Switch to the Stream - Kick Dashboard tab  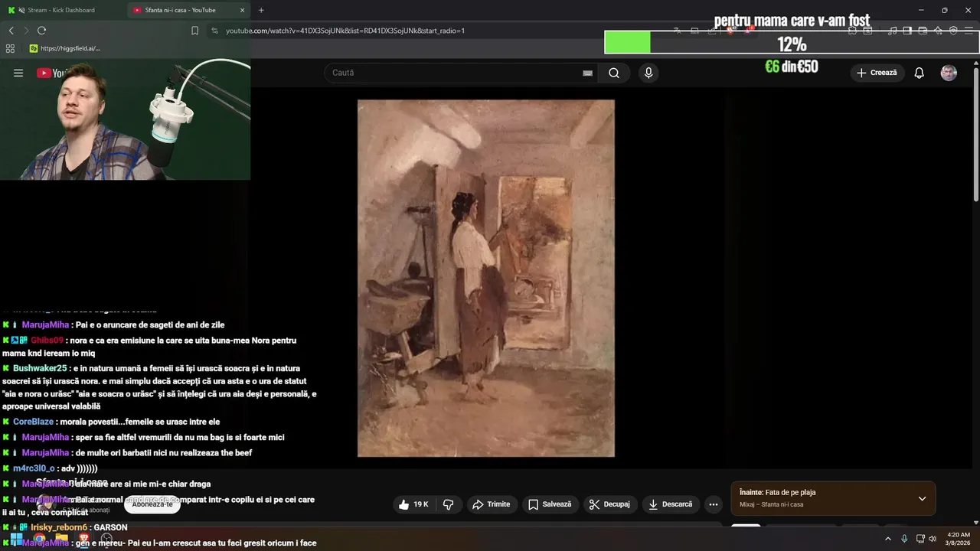point(61,10)
